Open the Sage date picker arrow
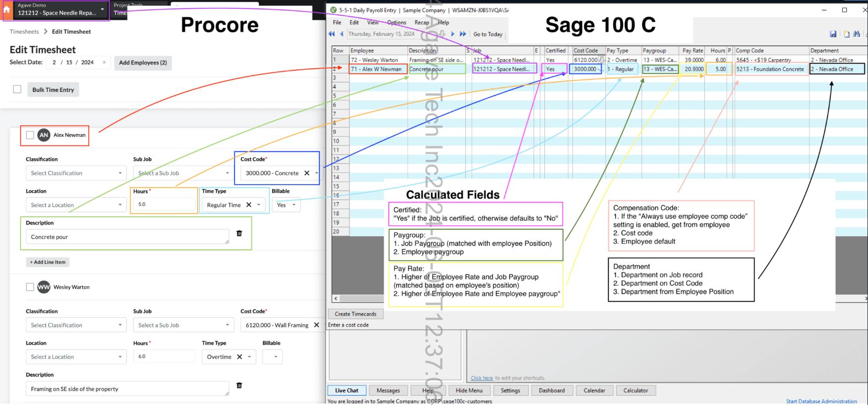The image size is (868, 405). pyautogui.click(x=442, y=34)
